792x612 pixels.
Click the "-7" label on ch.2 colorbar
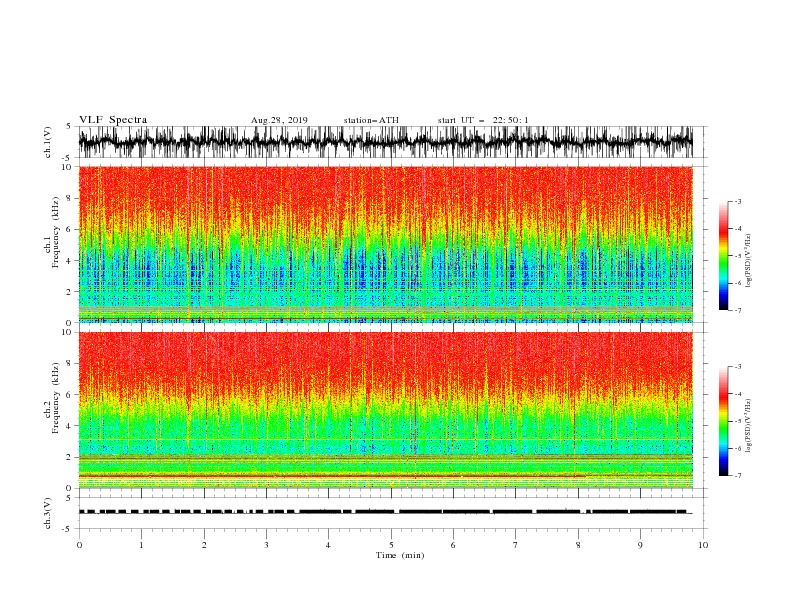tap(738, 476)
